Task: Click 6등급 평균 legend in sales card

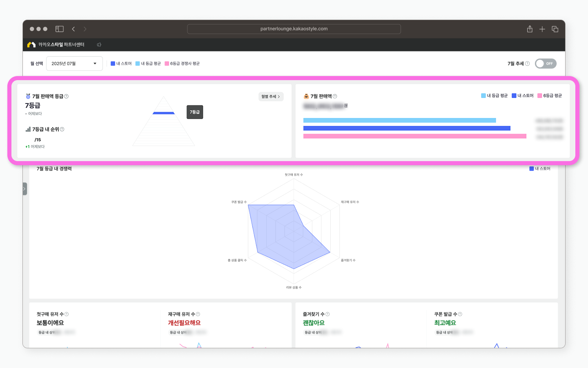Action: coord(550,96)
